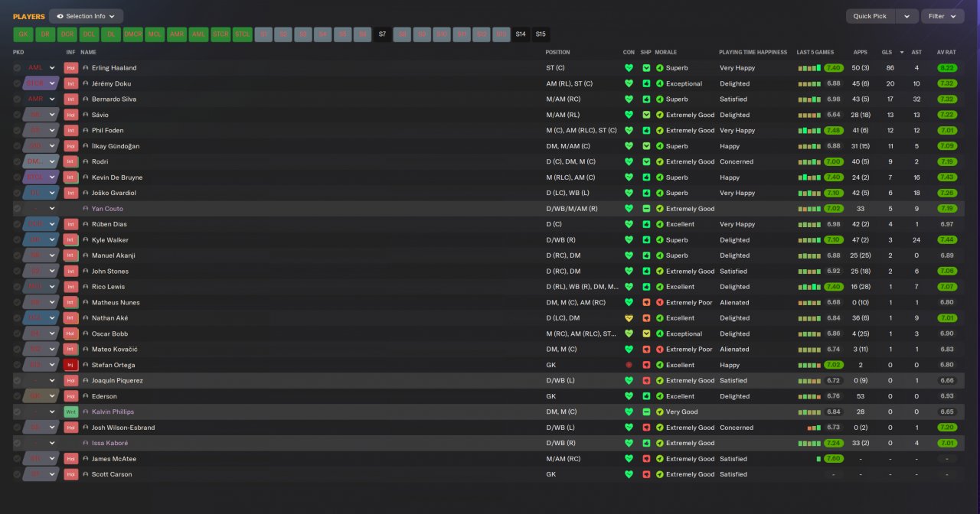The width and height of the screenshot is (980, 514).
Task: Click the eye icon in Selection Info
Action: pos(60,16)
